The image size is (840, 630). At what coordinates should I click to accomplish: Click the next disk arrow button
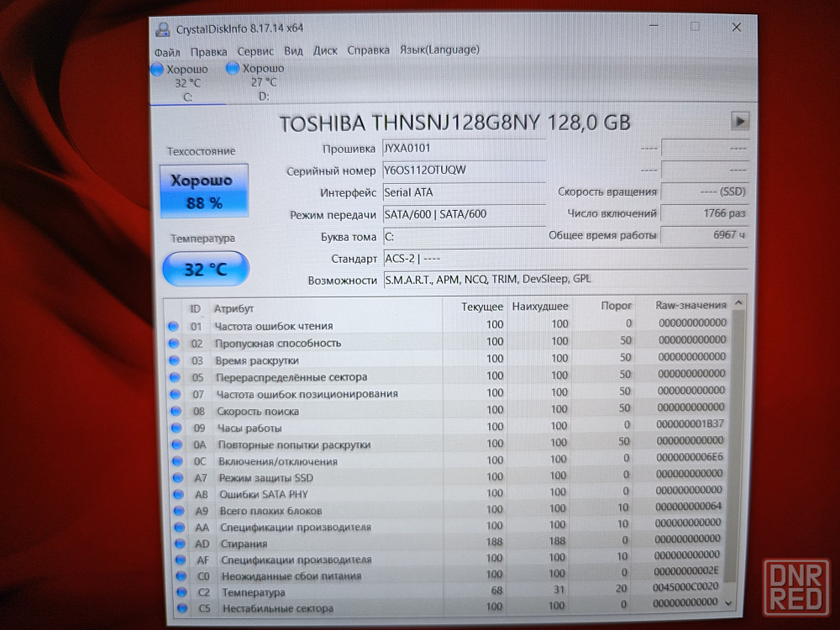[739, 121]
